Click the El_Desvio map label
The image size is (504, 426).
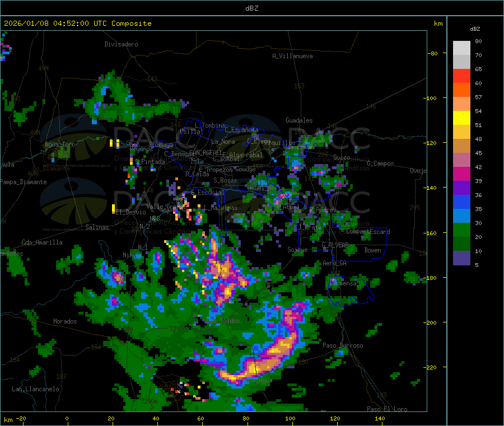(131, 212)
